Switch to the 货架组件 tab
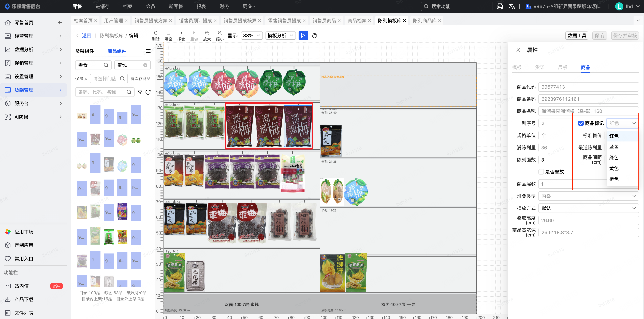The height and width of the screenshot is (319, 644). click(x=84, y=51)
